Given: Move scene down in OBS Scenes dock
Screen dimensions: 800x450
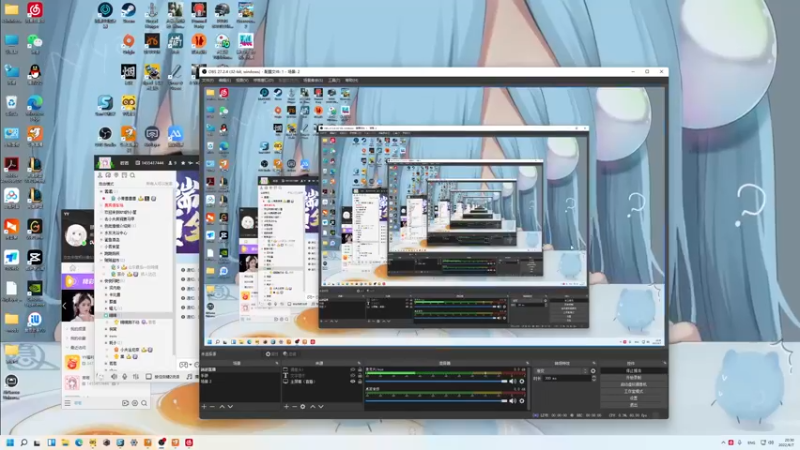Looking at the screenshot, I should [230, 407].
